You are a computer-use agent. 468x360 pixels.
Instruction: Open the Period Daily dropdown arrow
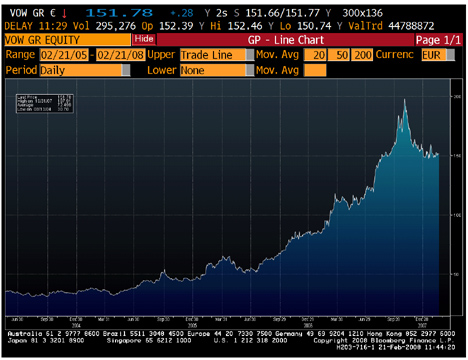126,70
